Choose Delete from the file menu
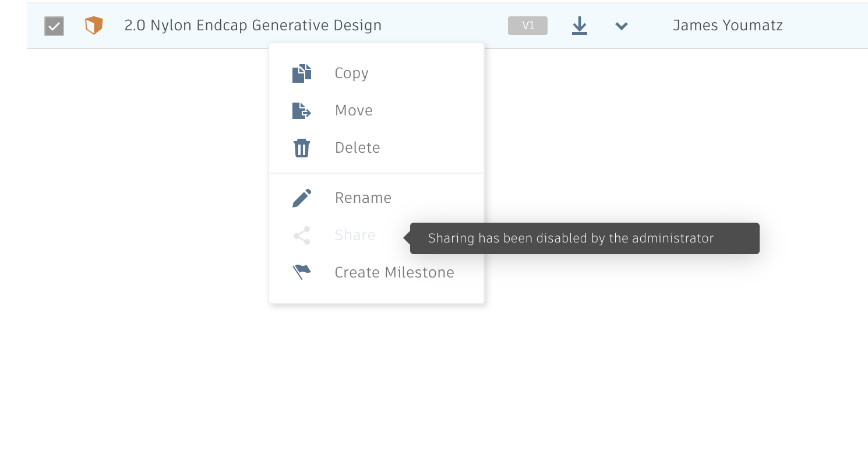Image resolution: width=868 pixels, height=450 pixels. click(357, 148)
